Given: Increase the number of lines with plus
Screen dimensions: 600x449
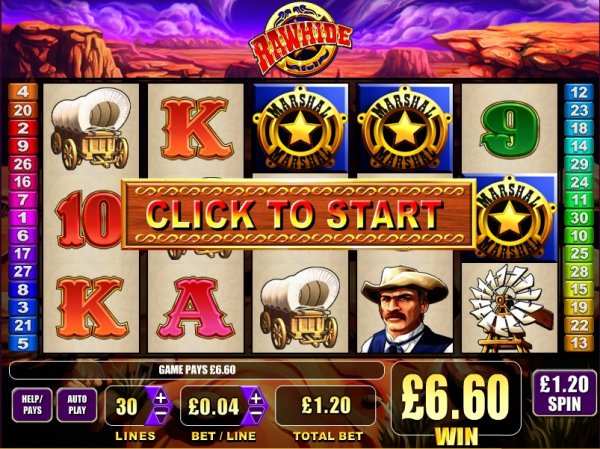Looking at the screenshot, I should [161, 397].
